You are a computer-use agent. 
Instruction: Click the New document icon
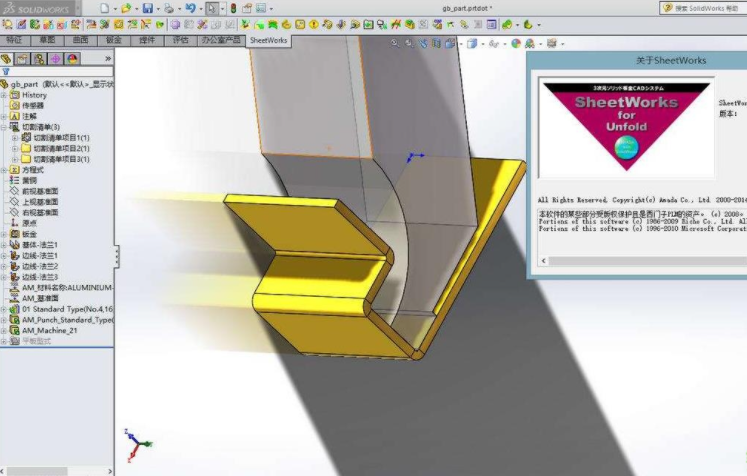tap(103, 8)
